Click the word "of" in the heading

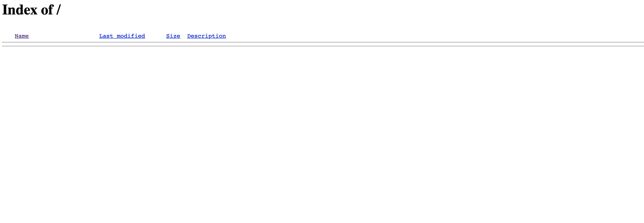pyautogui.click(x=47, y=10)
